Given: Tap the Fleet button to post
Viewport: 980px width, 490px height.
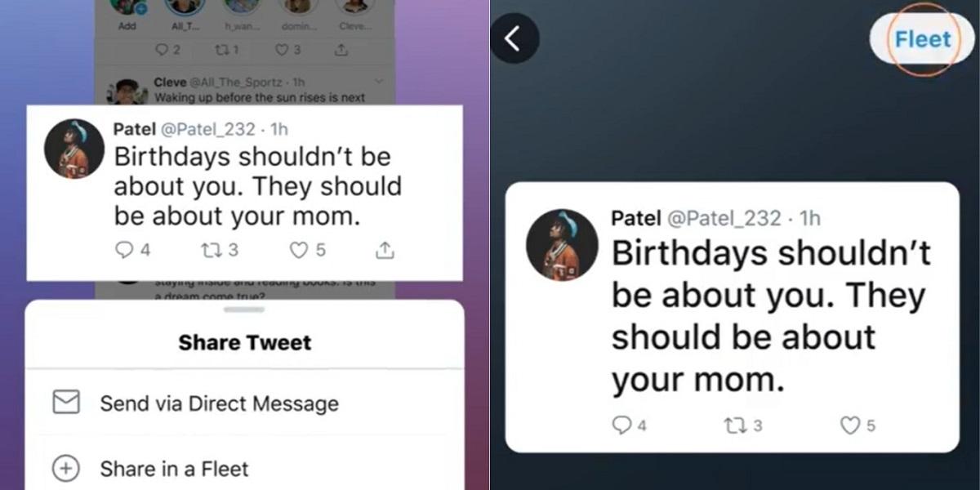Looking at the screenshot, I should point(923,38).
